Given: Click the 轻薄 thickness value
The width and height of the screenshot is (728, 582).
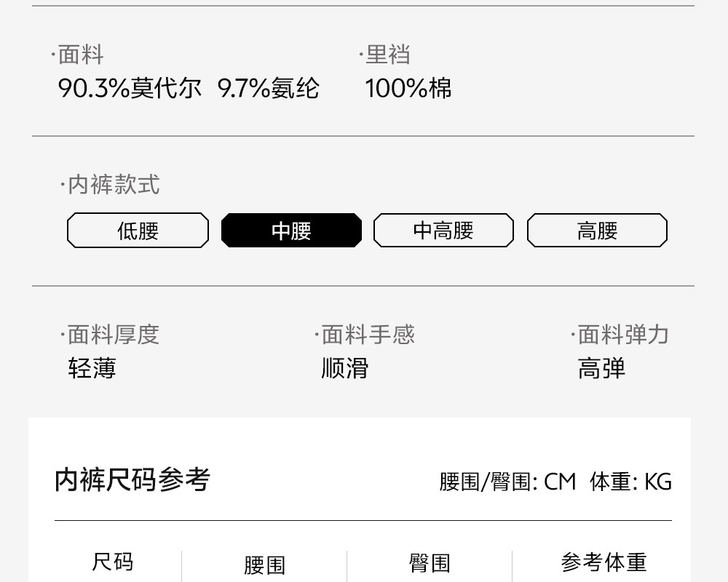Looking at the screenshot, I should click(92, 368).
